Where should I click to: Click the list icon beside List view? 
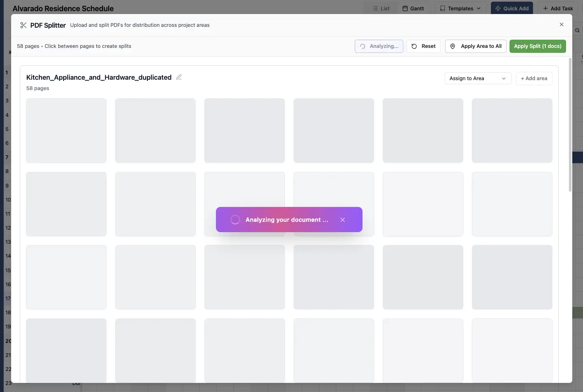[374, 8]
